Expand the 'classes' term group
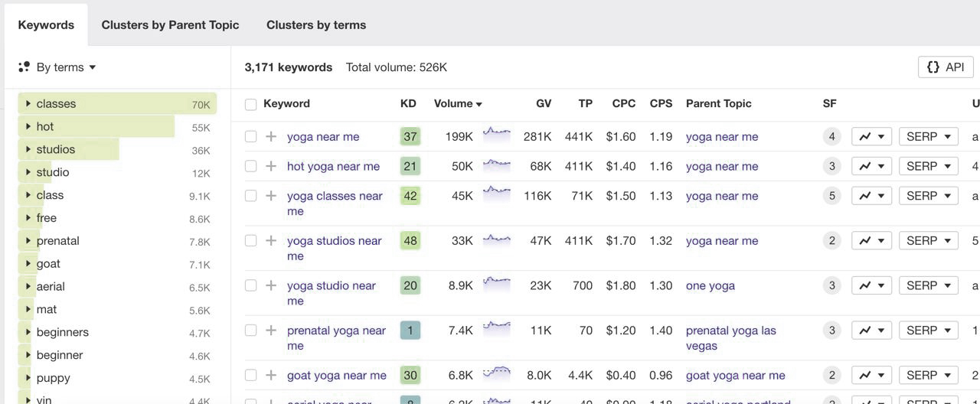 28,103
